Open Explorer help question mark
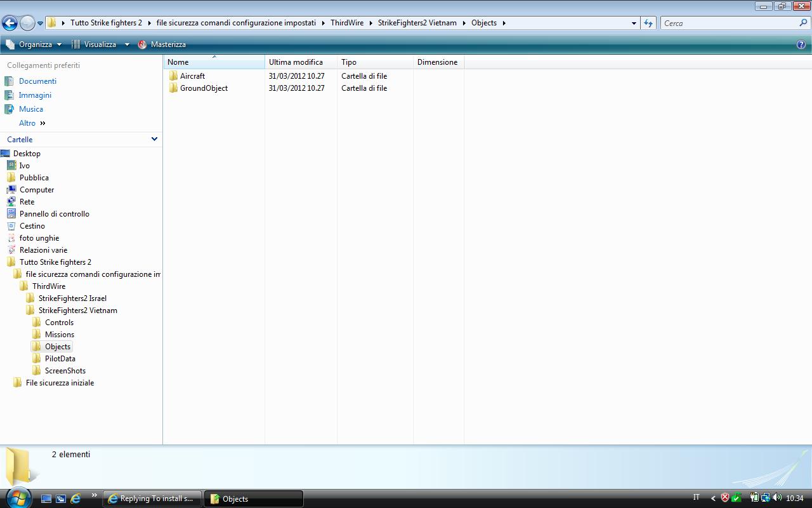This screenshot has height=508, width=812. [x=801, y=44]
